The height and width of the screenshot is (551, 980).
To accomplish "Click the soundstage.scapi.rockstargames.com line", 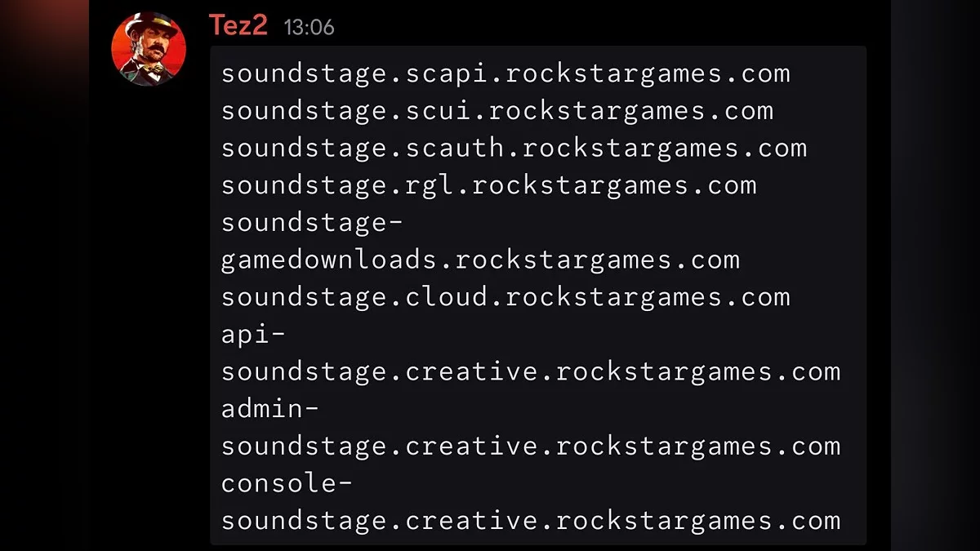I will pos(506,73).
